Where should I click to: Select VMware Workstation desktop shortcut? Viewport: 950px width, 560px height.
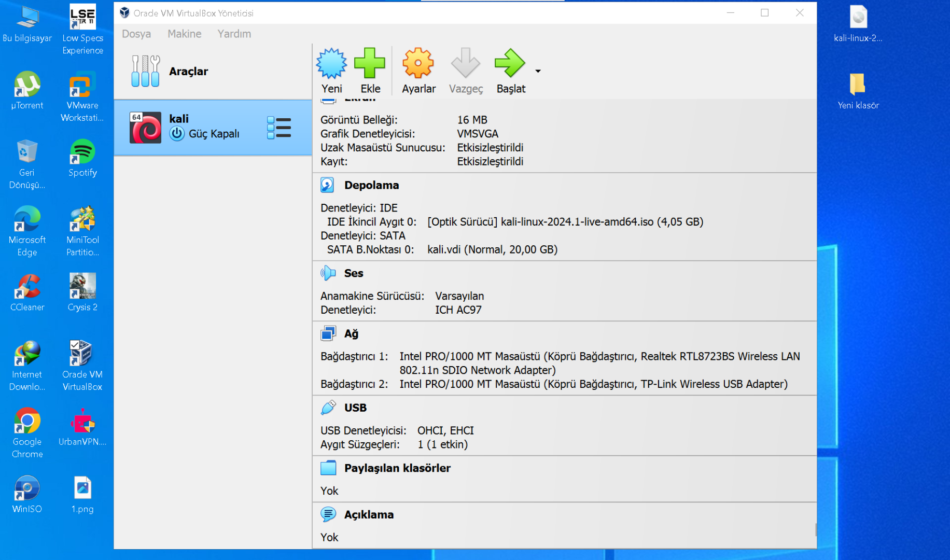pyautogui.click(x=82, y=97)
